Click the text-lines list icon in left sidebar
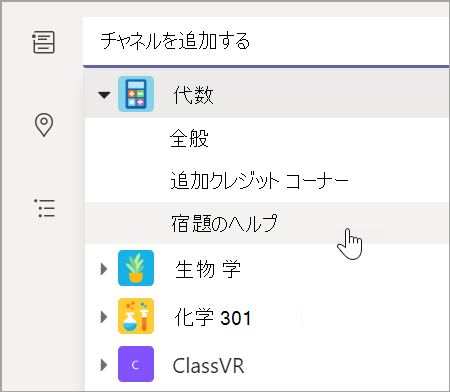The image size is (450, 392). (x=44, y=42)
